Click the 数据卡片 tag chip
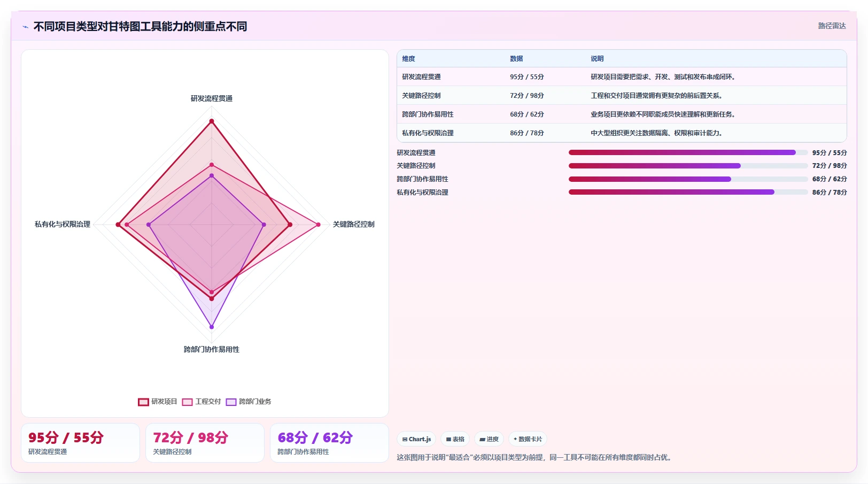This screenshot has width=868, height=484. 528,439
